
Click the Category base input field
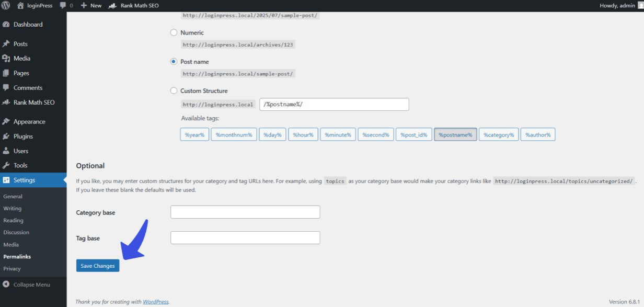tap(245, 212)
